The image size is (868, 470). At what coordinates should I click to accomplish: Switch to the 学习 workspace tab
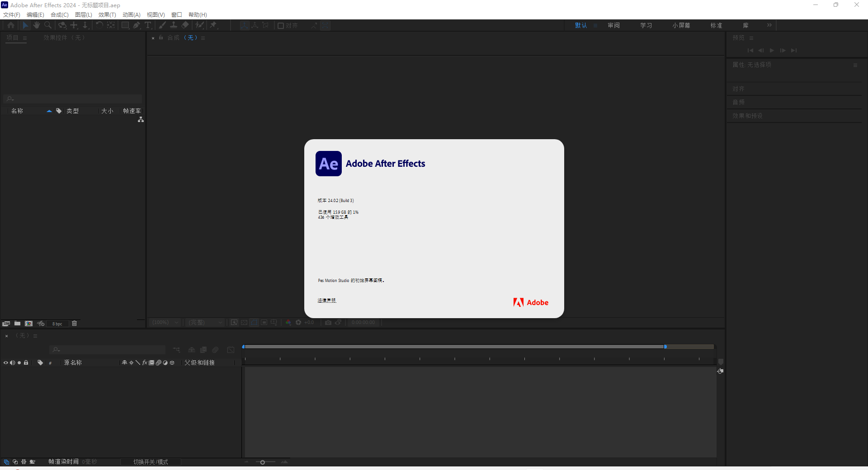pyautogui.click(x=646, y=26)
